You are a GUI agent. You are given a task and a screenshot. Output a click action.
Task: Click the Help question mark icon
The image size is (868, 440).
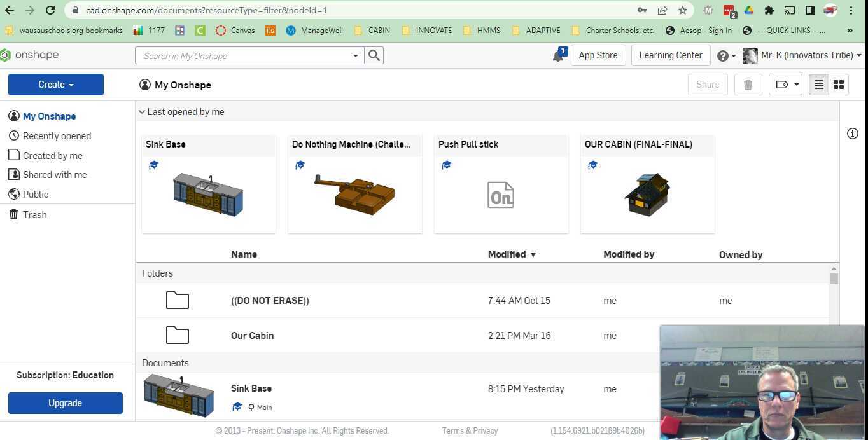click(x=722, y=55)
